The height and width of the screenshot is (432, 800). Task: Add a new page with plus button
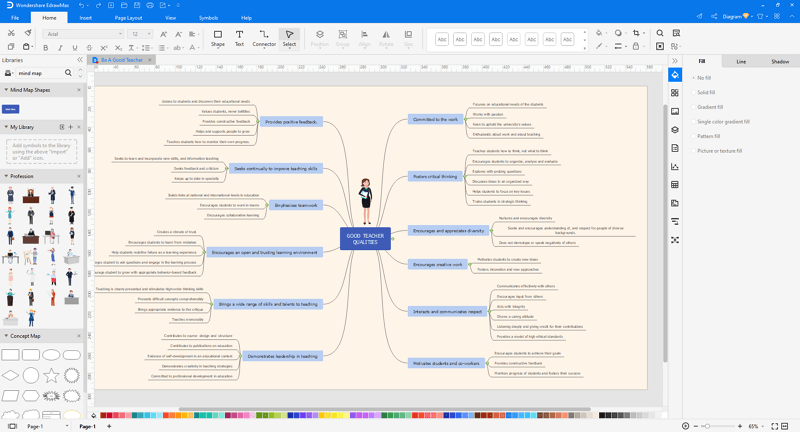(x=109, y=426)
